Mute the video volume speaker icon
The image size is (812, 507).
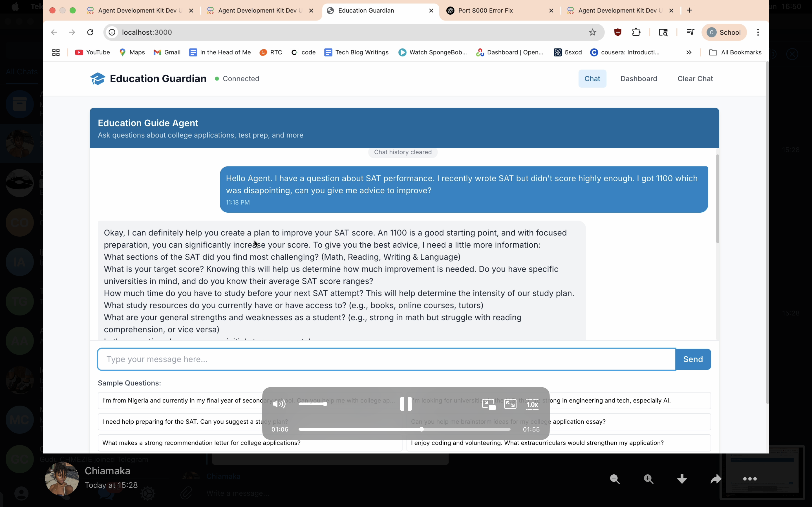(x=279, y=404)
